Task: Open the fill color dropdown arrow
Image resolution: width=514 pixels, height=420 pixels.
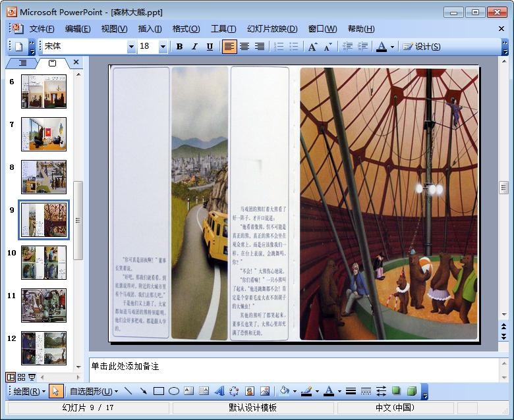Action: click(295, 391)
